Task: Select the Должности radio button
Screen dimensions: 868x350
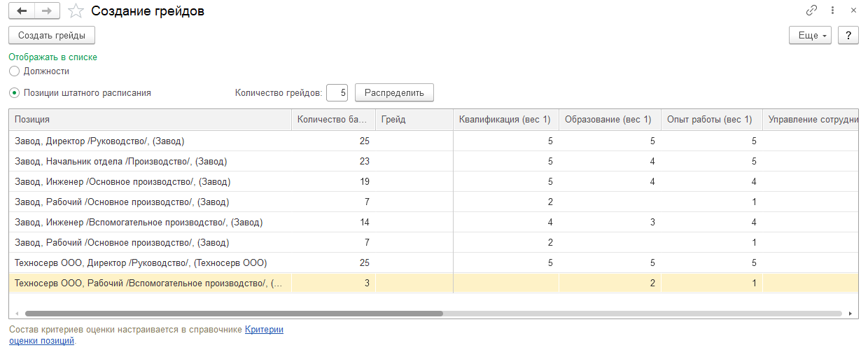Action: click(14, 71)
